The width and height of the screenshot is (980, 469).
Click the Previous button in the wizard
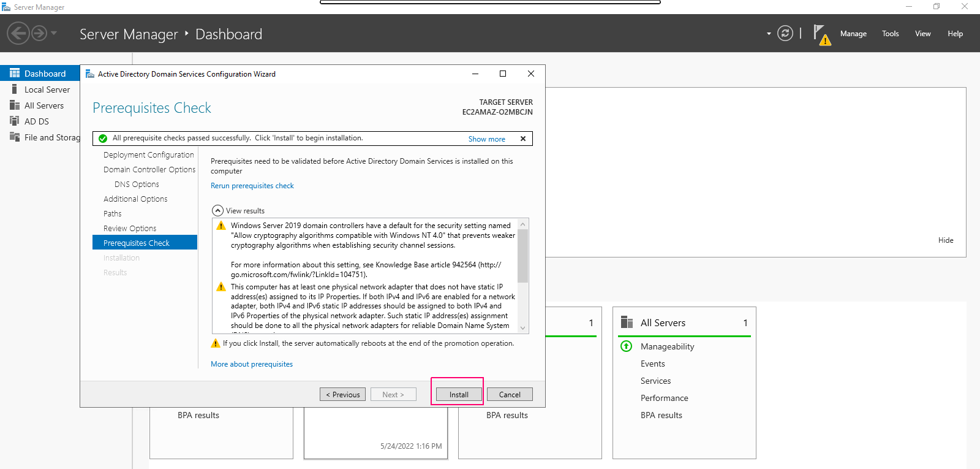[342, 394]
